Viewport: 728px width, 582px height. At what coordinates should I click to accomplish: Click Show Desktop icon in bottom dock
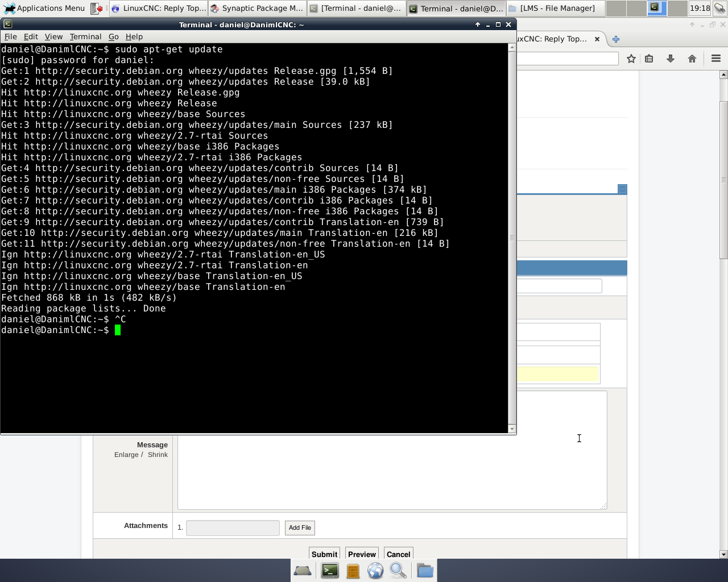point(302,571)
